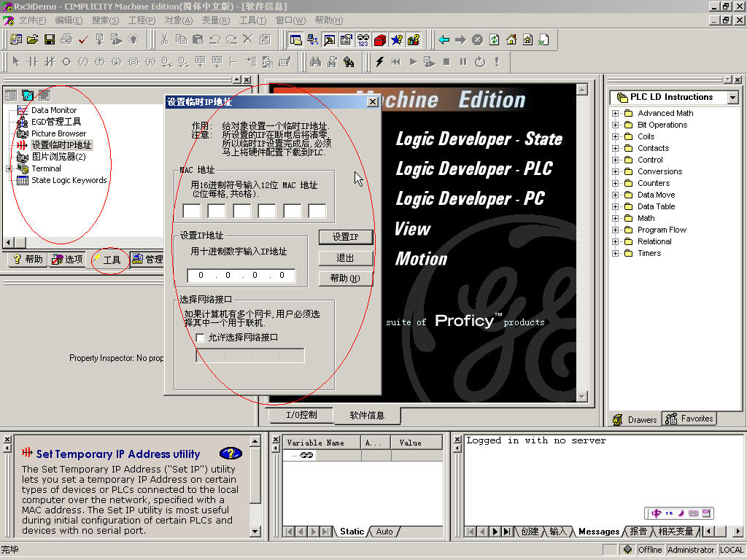Validate using the red checkmark icon
This screenshot has height=560, width=747.
pos(83,39)
